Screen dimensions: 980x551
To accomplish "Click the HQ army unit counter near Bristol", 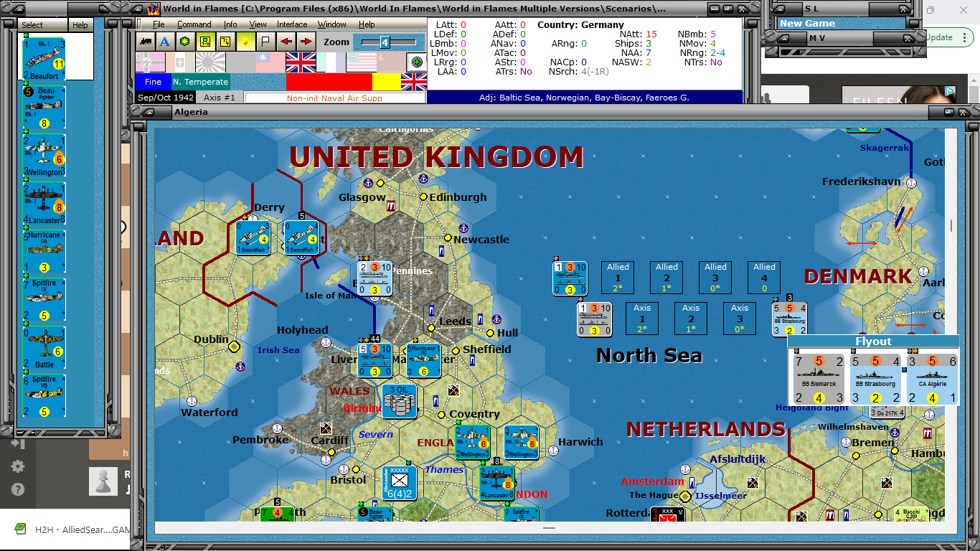I will pos(400,483).
